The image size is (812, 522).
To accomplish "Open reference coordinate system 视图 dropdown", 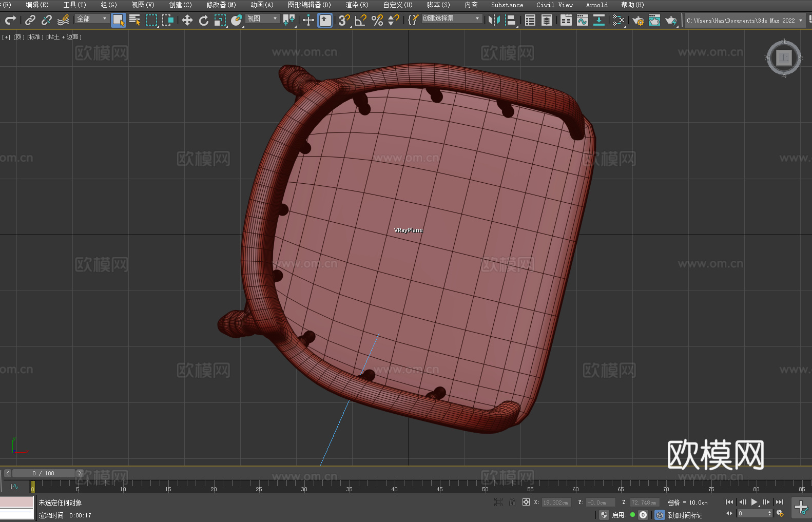I will click(x=262, y=18).
